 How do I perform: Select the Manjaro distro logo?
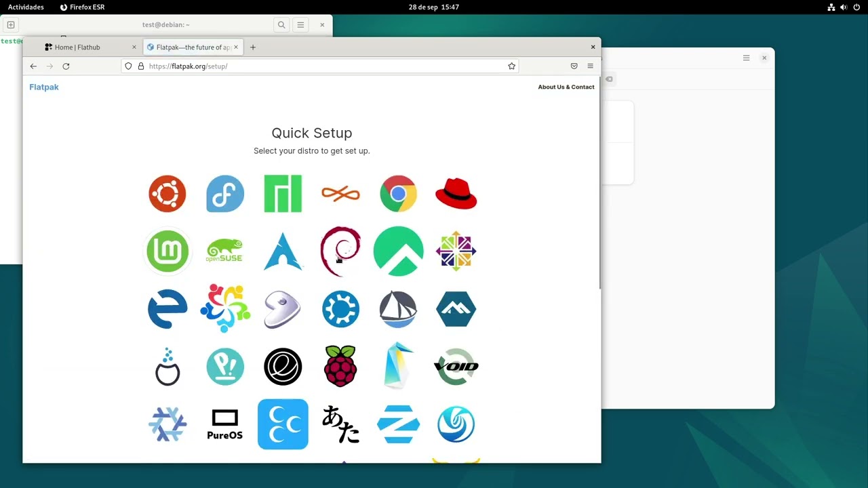283,194
